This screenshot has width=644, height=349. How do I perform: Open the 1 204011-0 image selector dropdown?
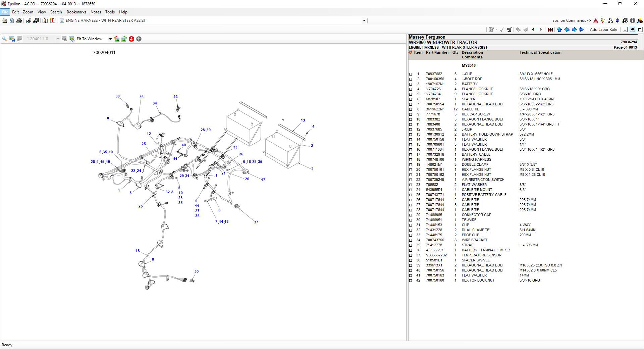tap(58, 39)
